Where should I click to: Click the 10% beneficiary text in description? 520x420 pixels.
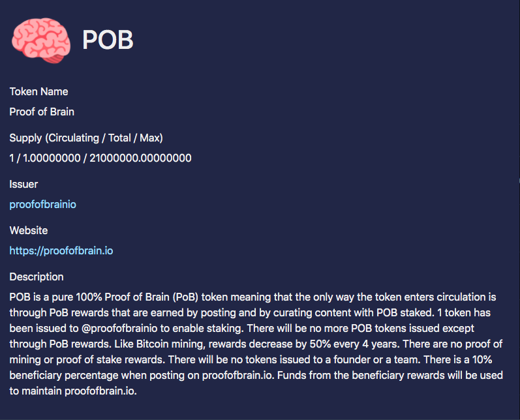pos(482,359)
